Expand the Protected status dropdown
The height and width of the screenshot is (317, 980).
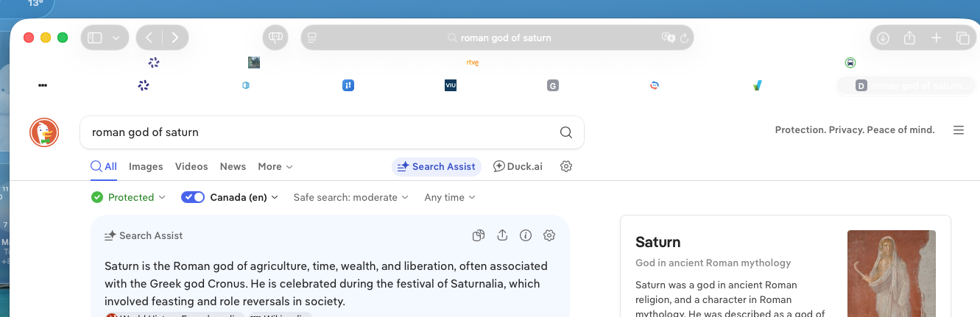point(129,197)
